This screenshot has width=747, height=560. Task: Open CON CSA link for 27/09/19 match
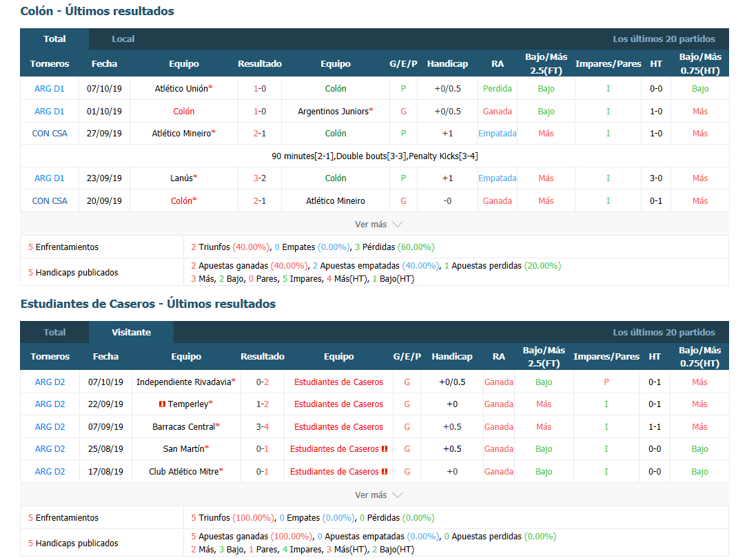[50, 134]
